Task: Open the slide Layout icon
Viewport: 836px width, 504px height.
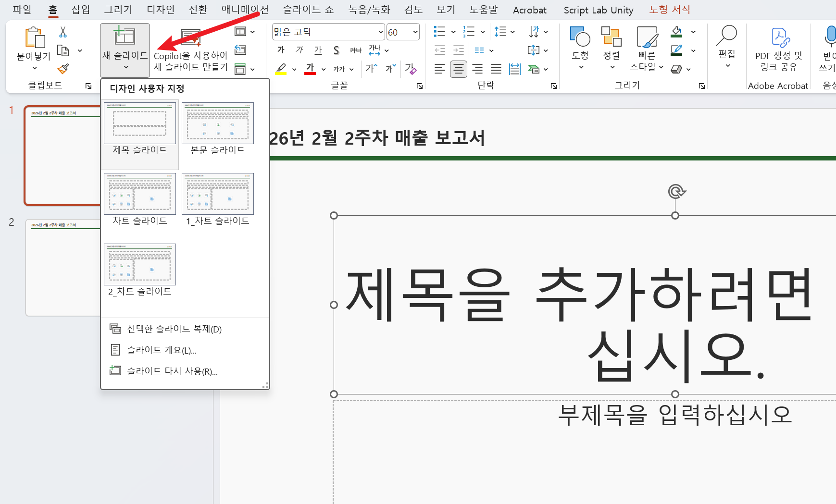Action: 240,32
